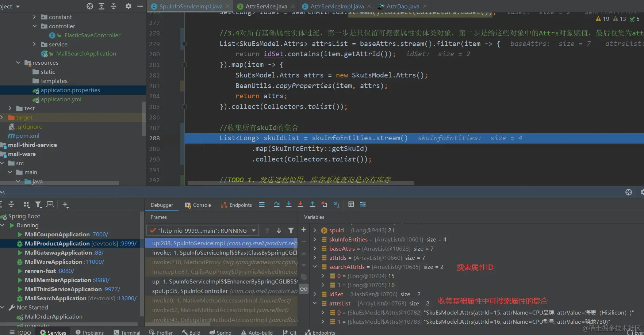Click the Services panel crosshair icon at top right
The width and height of the screenshot is (644, 335).
(629, 192)
